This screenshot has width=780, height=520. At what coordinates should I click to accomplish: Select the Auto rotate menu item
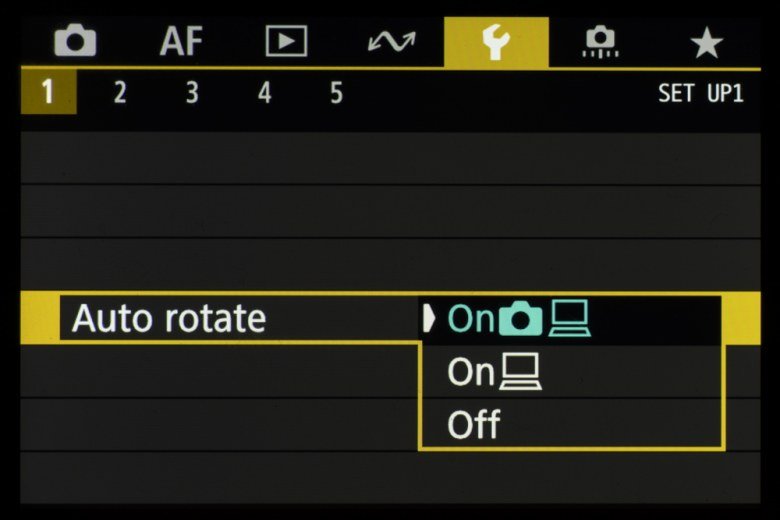click(170, 319)
